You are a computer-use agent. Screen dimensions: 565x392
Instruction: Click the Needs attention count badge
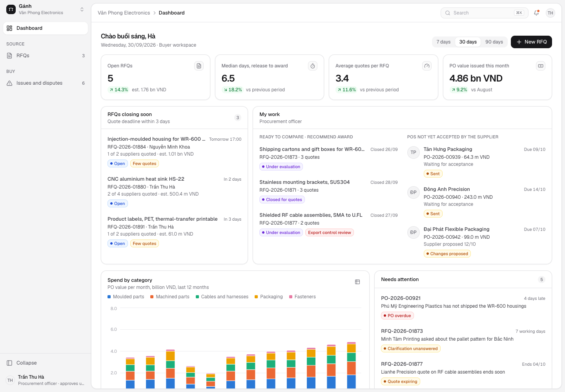(x=541, y=279)
